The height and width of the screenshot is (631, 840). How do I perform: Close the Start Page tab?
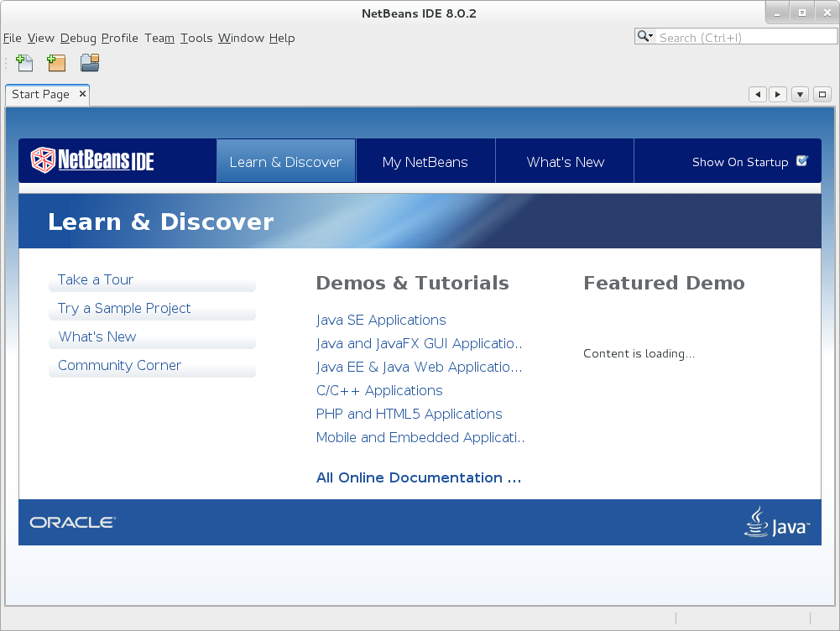point(82,94)
